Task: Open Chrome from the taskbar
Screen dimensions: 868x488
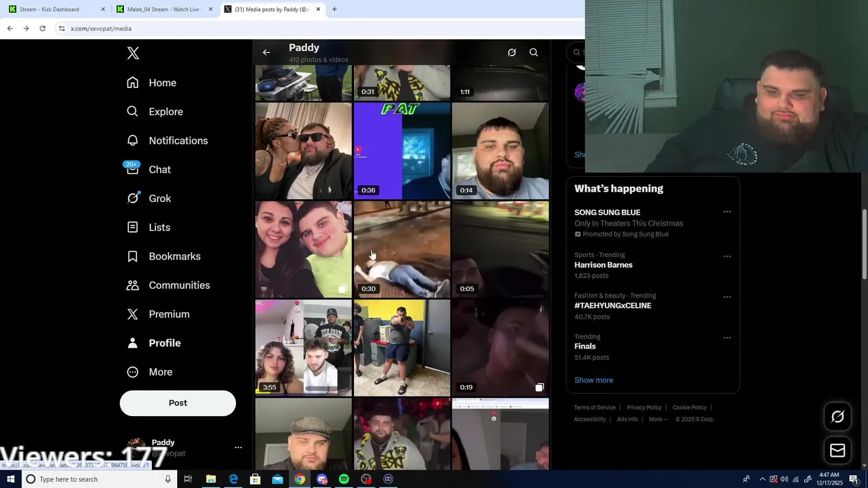Action: coord(300,479)
